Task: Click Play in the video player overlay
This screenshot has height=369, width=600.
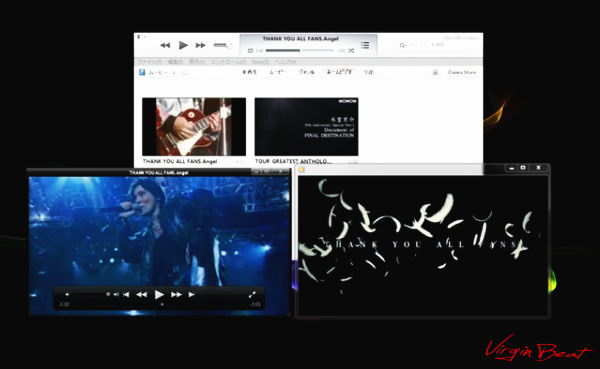Action: 159,294
